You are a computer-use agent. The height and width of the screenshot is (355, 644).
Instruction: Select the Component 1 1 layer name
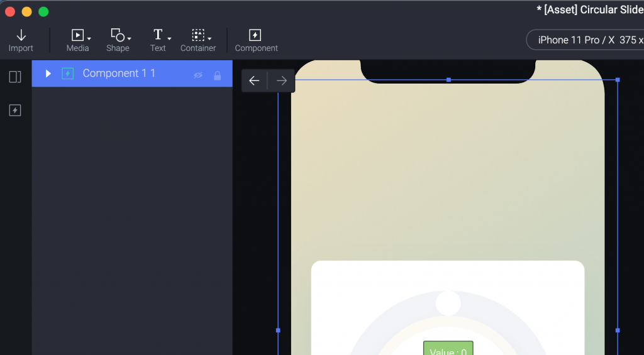coord(119,73)
